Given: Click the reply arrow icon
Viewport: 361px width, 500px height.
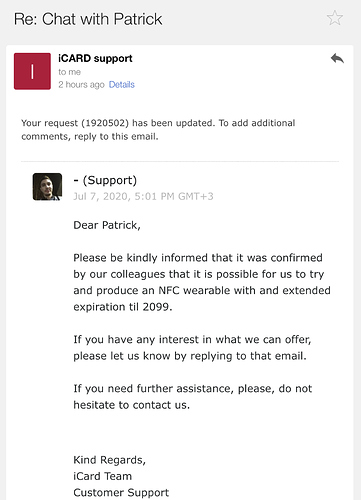Looking at the screenshot, I should click(x=337, y=59).
